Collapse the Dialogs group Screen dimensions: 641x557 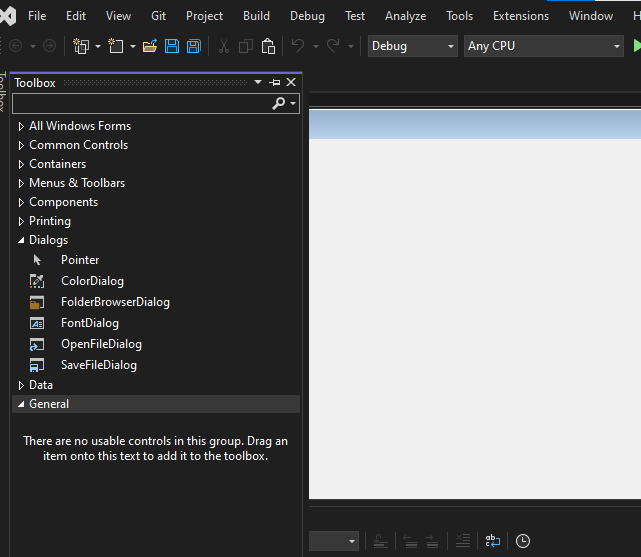pos(21,240)
